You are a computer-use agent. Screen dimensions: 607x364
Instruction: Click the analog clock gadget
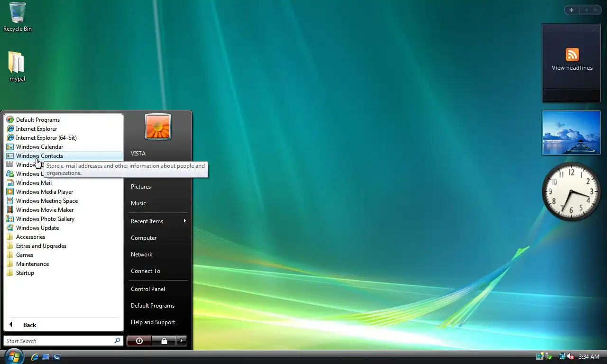coord(571,191)
